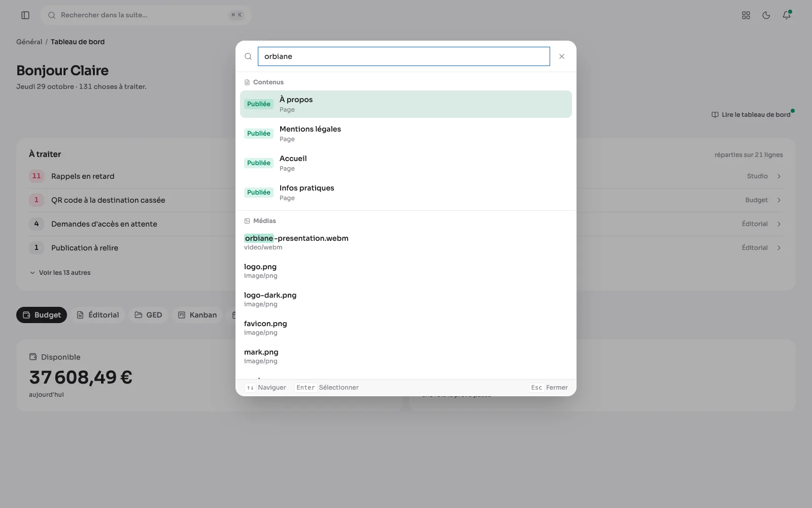Switch to the Éditorial tab

pos(98,315)
